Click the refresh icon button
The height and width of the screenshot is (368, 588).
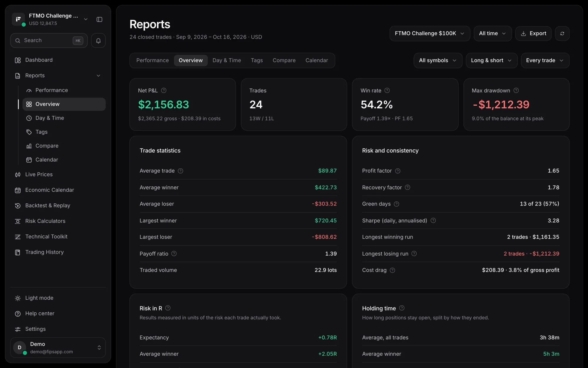pyautogui.click(x=562, y=34)
